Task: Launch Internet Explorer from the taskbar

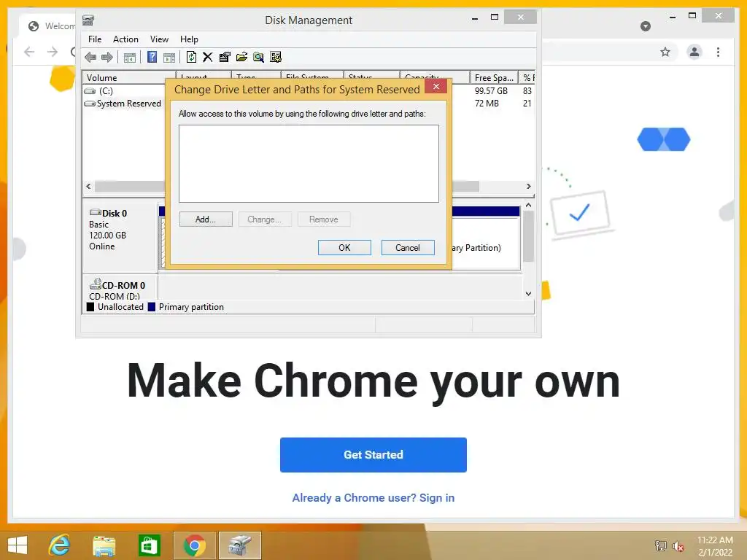Action: coord(60,545)
